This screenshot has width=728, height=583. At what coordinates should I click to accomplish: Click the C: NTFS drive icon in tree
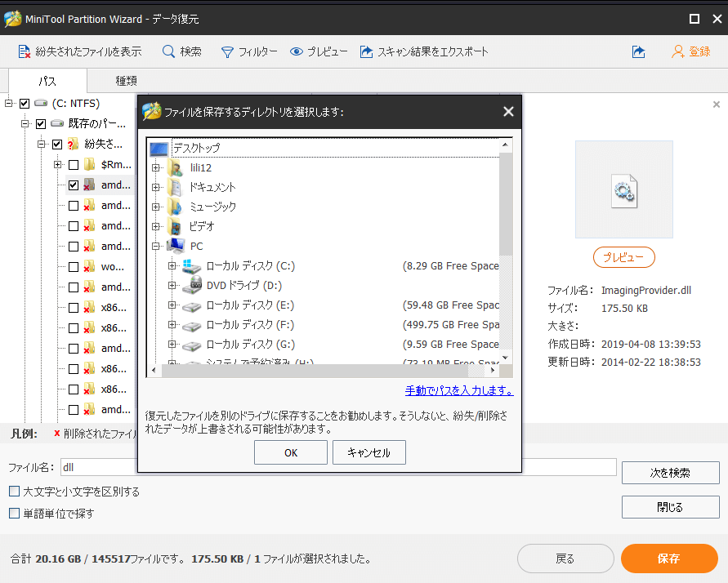[41, 103]
